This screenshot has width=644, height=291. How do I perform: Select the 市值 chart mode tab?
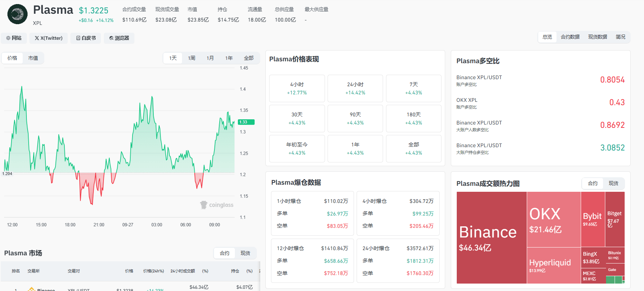pos(33,58)
